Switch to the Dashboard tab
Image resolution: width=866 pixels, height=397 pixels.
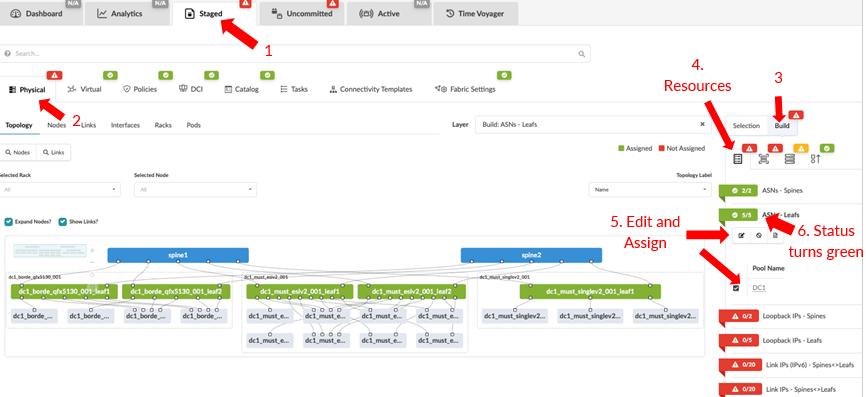41,14
